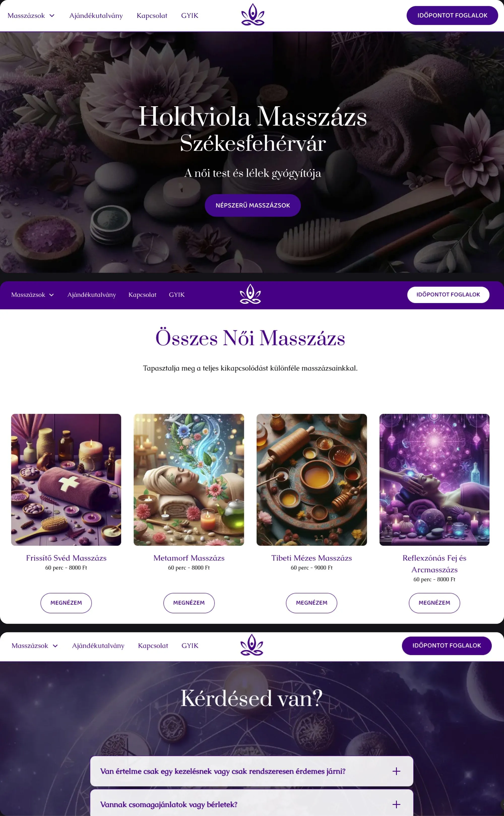Click the white lotus logo in the purple navigation bar
This screenshot has width=504, height=816.
[x=250, y=294]
